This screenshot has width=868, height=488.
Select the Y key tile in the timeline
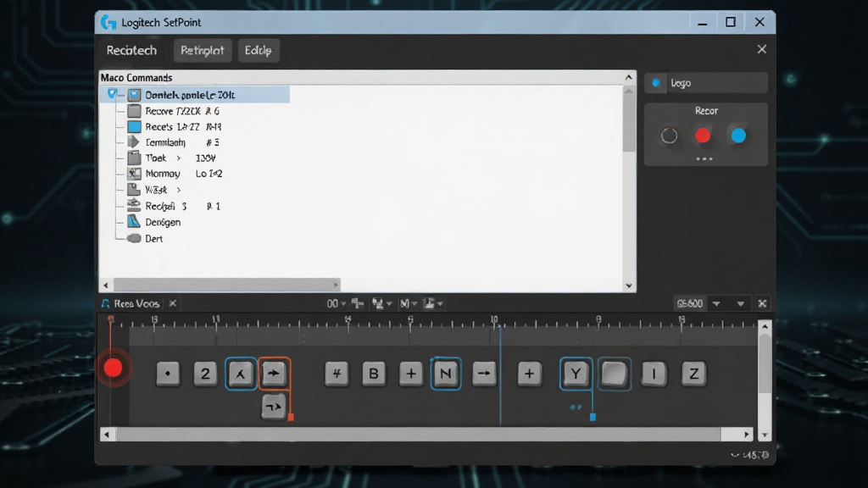[576, 374]
